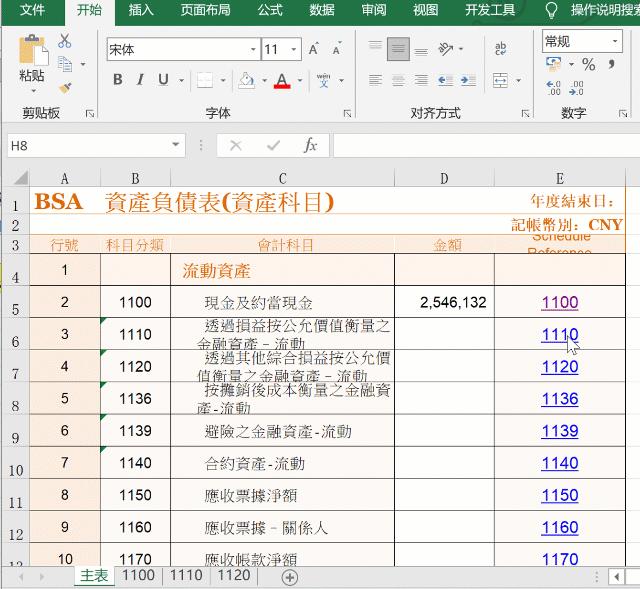
Task: Click the phonetic guide wén icon
Action: click(x=323, y=80)
